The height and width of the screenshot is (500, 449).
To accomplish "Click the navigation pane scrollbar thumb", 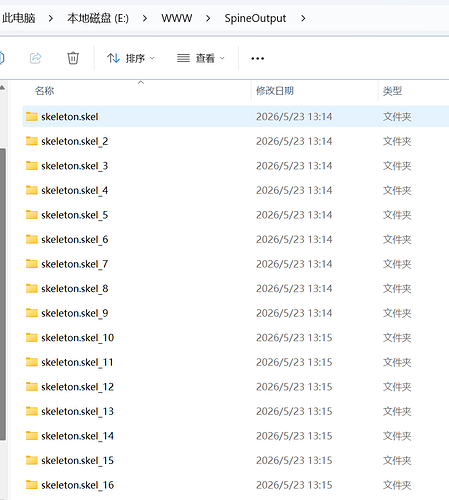I will click(3, 294).
